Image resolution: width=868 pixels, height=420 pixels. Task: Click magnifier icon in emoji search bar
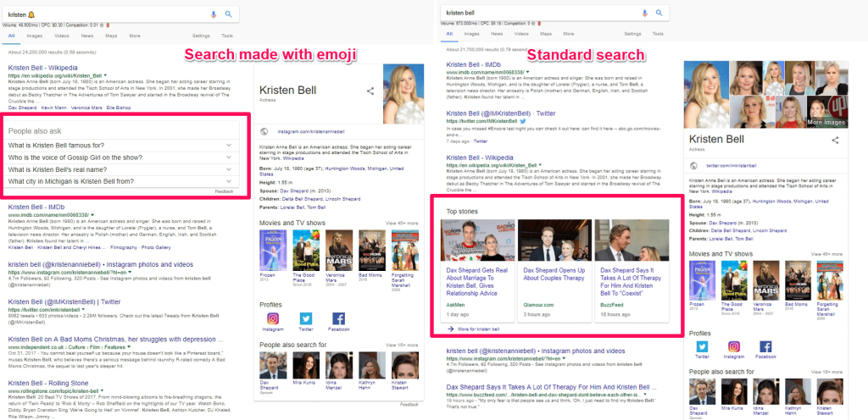tap(228, 14)
